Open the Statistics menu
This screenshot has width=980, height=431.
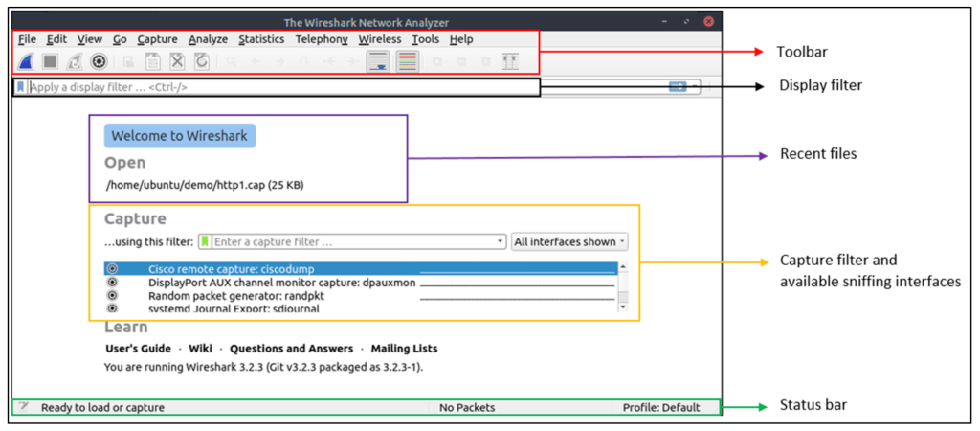(261, 39)
